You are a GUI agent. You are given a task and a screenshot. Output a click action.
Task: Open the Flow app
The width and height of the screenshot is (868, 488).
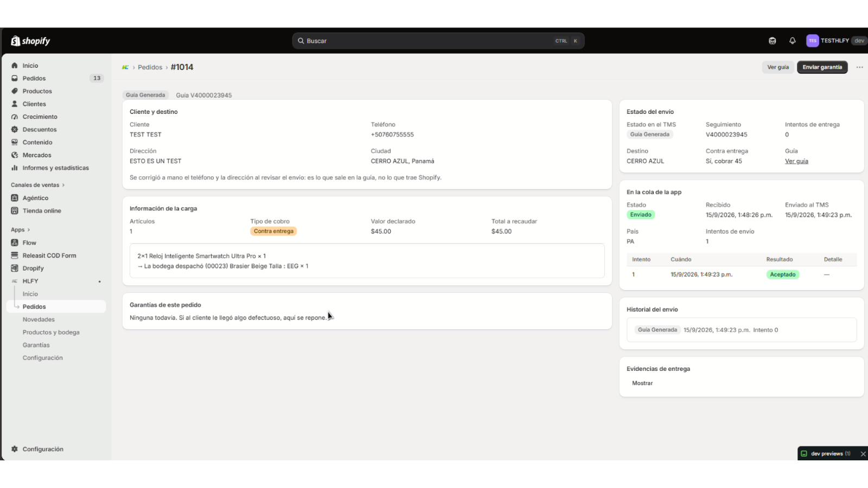(x=29, y=243)
